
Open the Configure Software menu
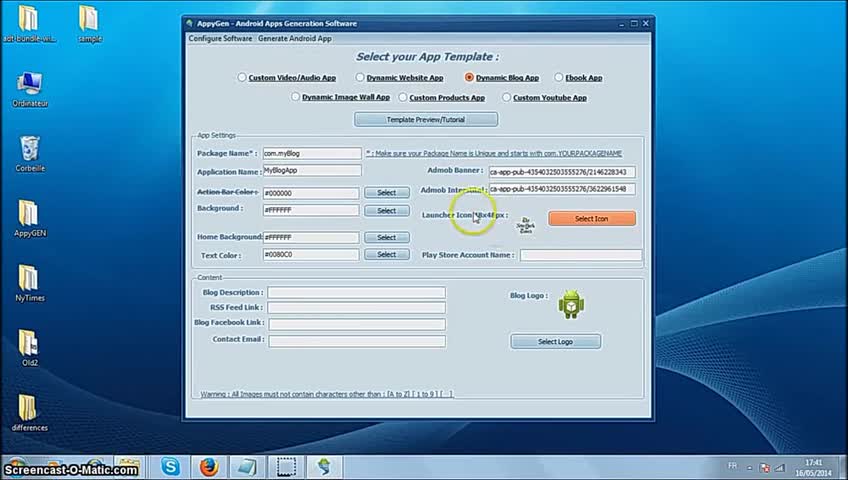[x=220, y=38]
